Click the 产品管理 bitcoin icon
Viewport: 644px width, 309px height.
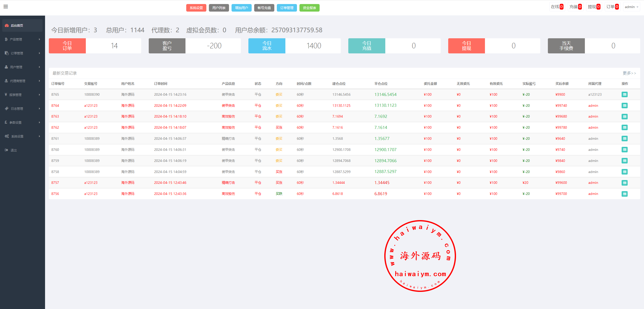tap(6, 39)
